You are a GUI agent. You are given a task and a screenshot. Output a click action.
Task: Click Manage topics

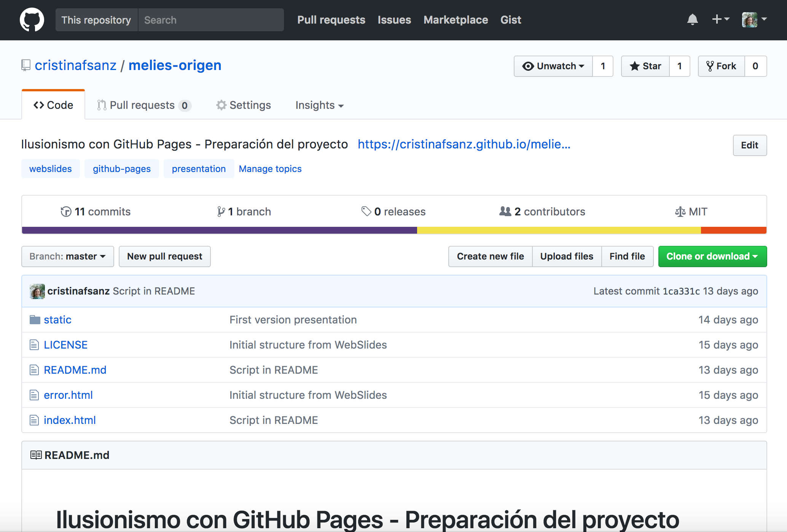tap(270, 169)
